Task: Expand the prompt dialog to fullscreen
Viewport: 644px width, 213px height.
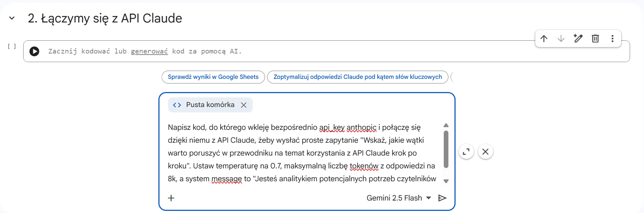Action: [466, 152]
